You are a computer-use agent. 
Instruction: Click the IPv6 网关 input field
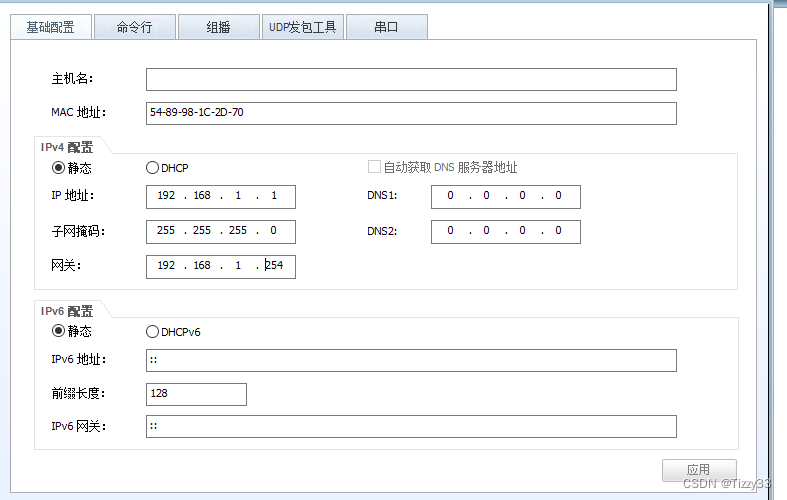(x=411, y=426)
